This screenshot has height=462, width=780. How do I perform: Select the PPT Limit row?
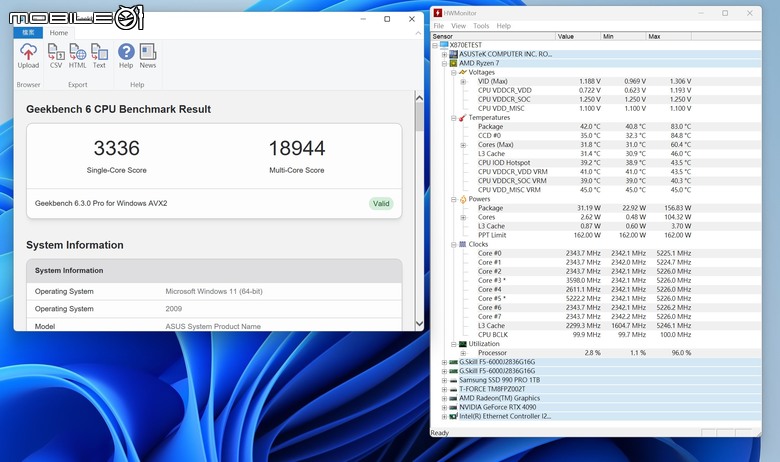coord(596,235)
